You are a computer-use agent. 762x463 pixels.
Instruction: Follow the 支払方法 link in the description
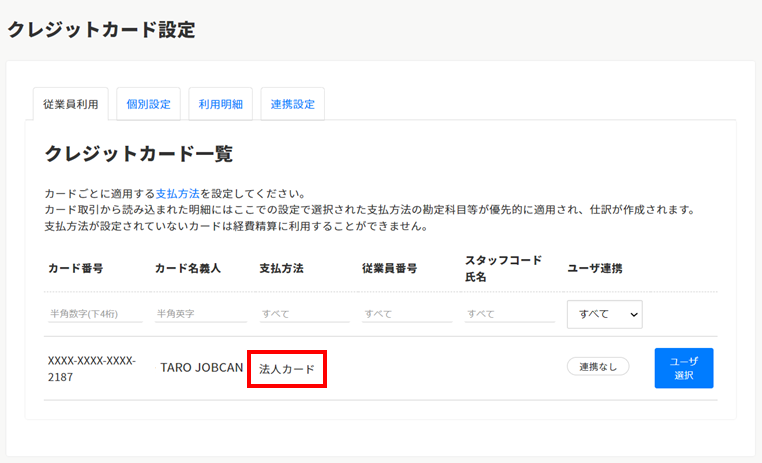177,193
